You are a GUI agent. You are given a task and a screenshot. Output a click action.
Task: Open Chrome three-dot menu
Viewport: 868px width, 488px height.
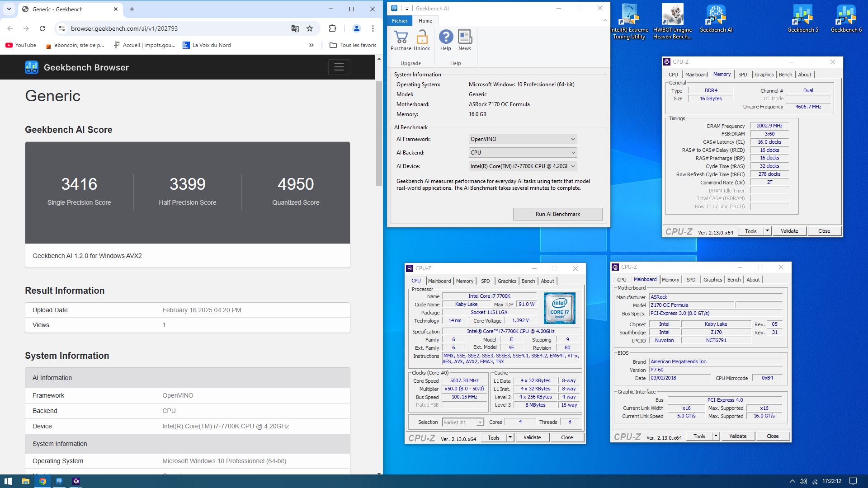click(373, 28)
